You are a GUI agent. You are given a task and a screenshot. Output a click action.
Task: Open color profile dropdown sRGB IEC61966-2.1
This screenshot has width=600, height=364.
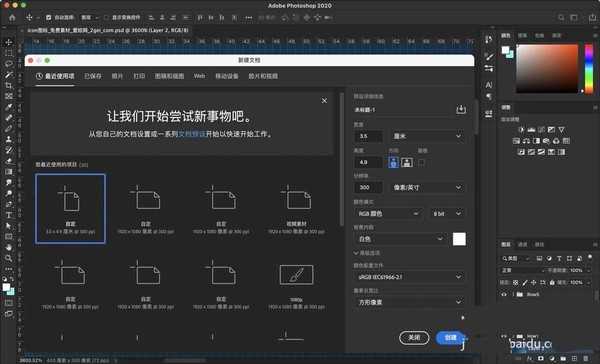[409, 277]
